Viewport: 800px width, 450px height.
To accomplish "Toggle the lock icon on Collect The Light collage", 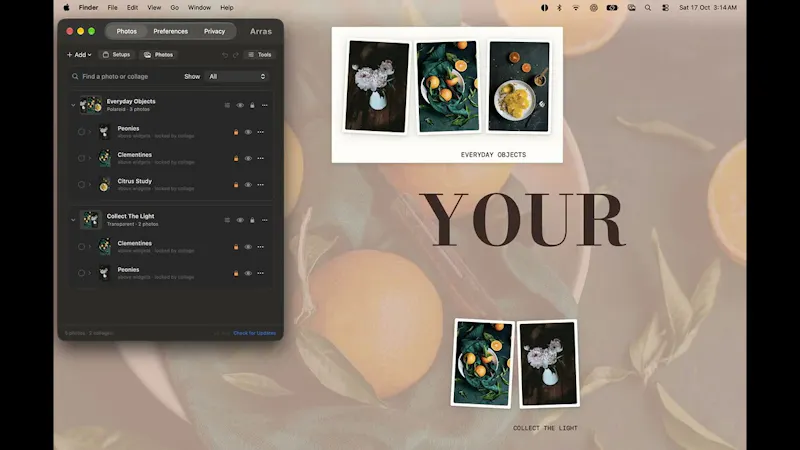I will click(x=252, y=220).
